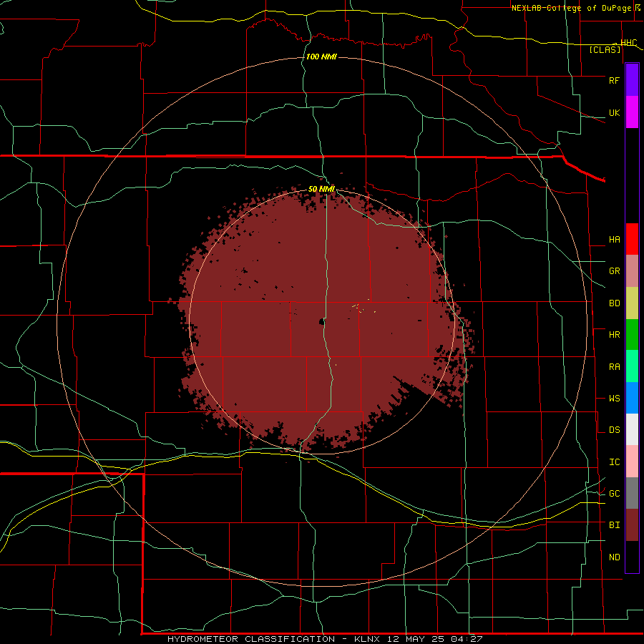
Task: Click the gray GC legend color swatch
Action: point(632,493)
